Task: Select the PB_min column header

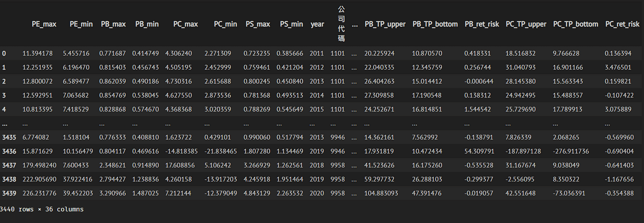Action: click(x=146, y=24)
